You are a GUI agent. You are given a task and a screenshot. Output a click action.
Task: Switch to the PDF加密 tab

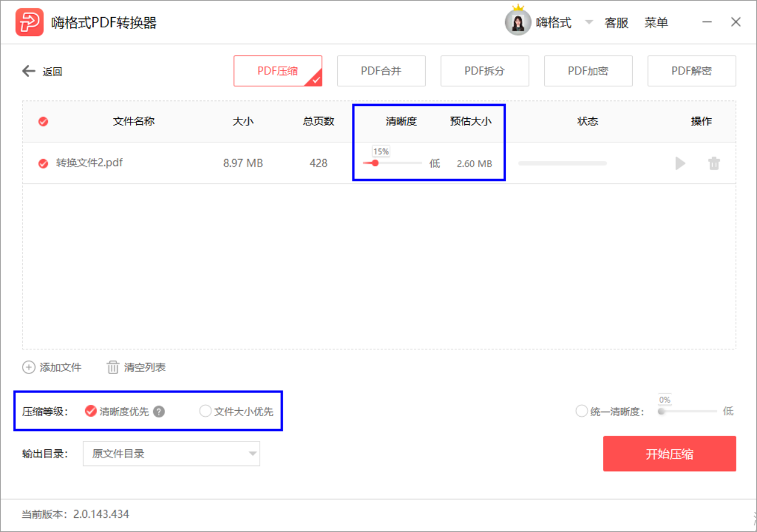(588, 71)
